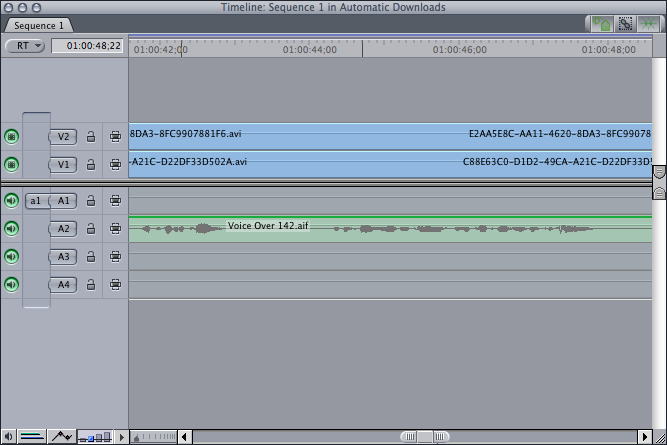This screenshot has width=667, height=445.
Task: Select the Voice Over 142.aif audio clip
Action: (390, 229)
